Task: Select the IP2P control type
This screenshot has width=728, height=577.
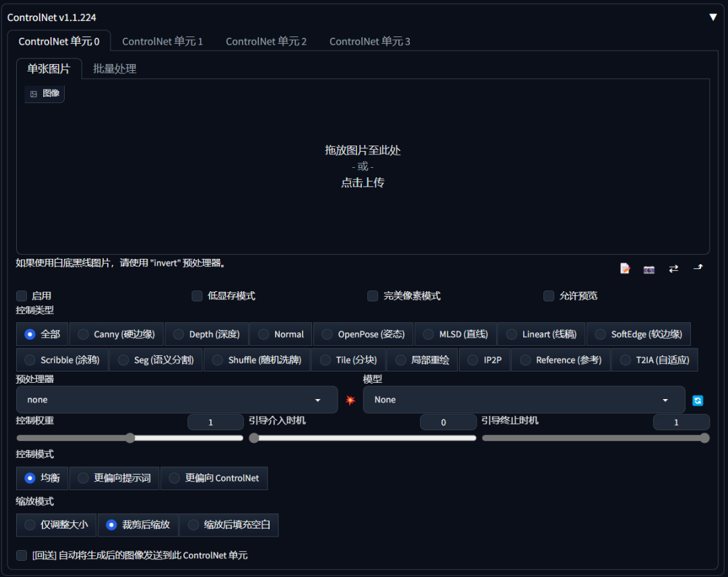Action: click(x=485, y=360)
